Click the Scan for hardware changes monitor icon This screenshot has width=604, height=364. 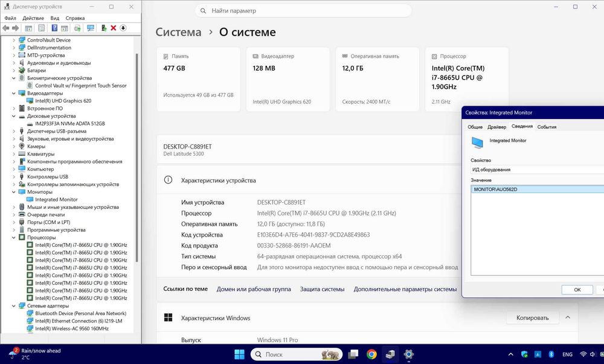(91, 28)
